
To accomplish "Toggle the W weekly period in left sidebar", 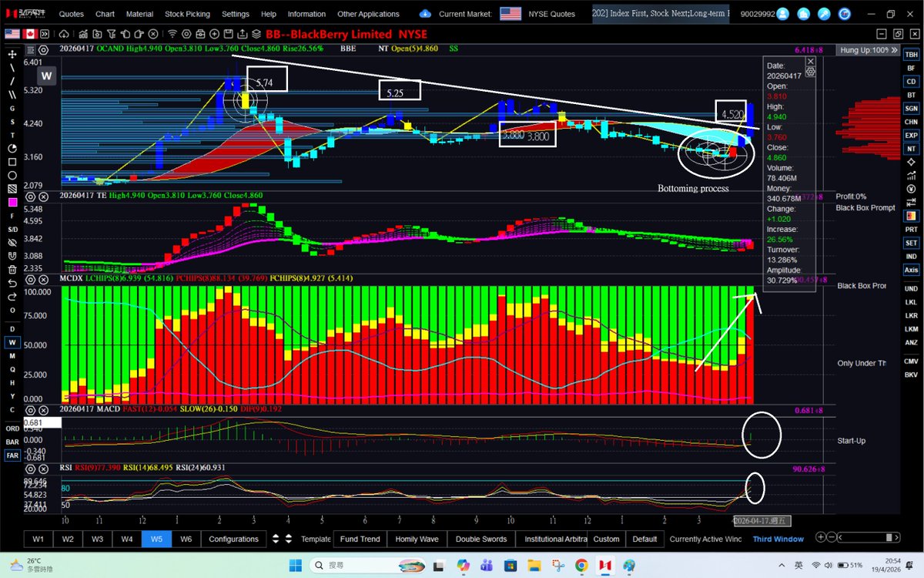I will (12, 342).
